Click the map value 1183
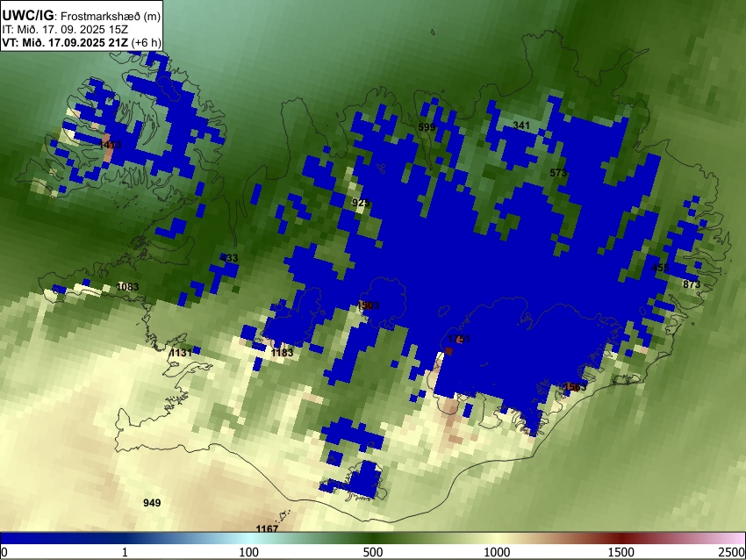The image size is (746, 560). (x=282, y=353)
